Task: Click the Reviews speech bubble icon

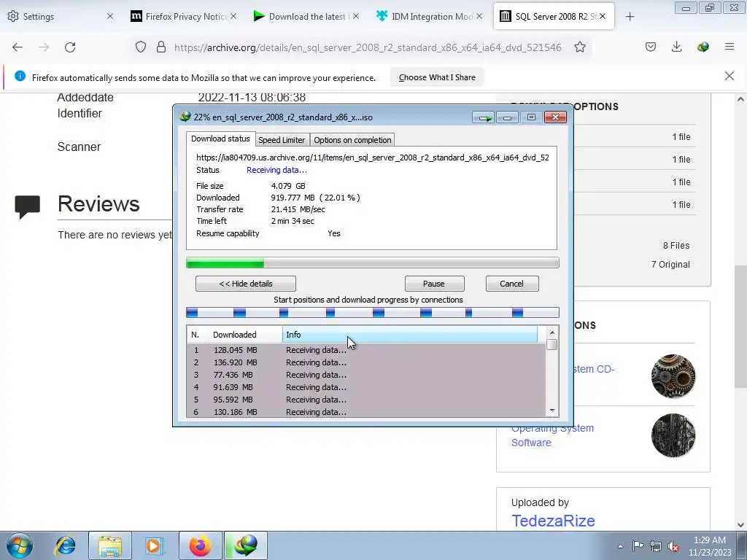Action: (x=27, y=206)
